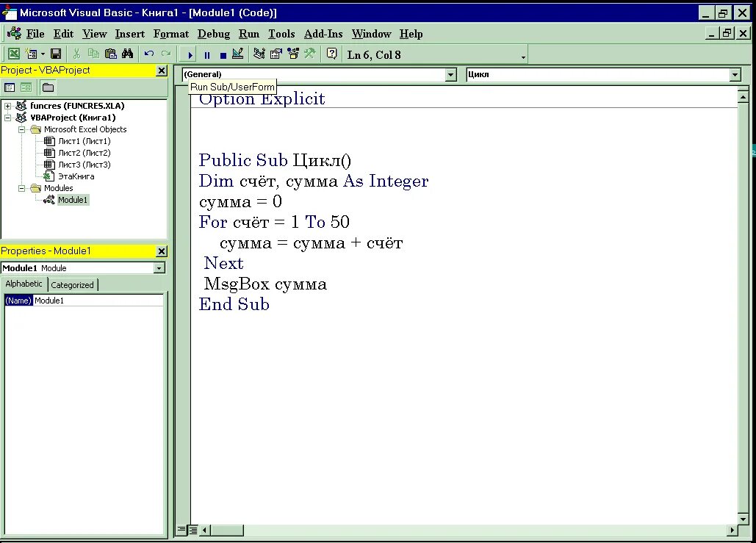Open the Module1 Module properties dropdown
The width and height of the screenshot is (756, 543).
pos(159,268)
